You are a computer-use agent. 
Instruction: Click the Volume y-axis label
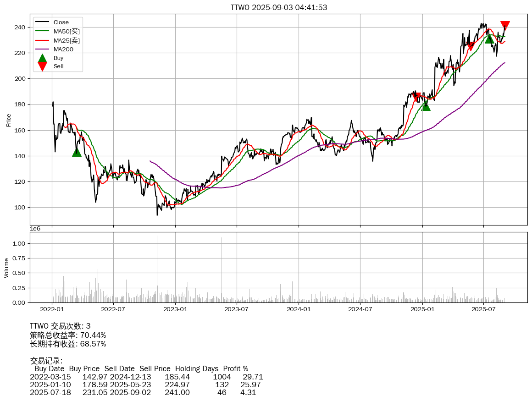pyautogui.click(x=6, y=268)
